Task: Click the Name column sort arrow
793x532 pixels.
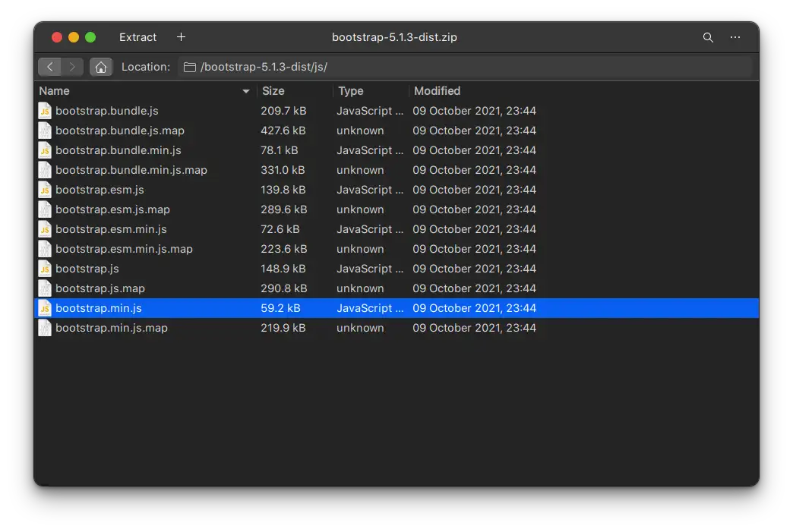Action: tap(246, 91)
